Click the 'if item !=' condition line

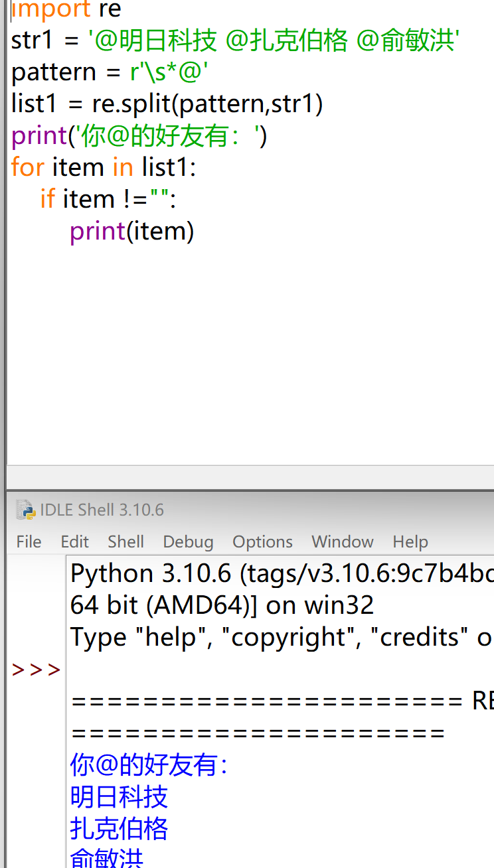(108, 199)
